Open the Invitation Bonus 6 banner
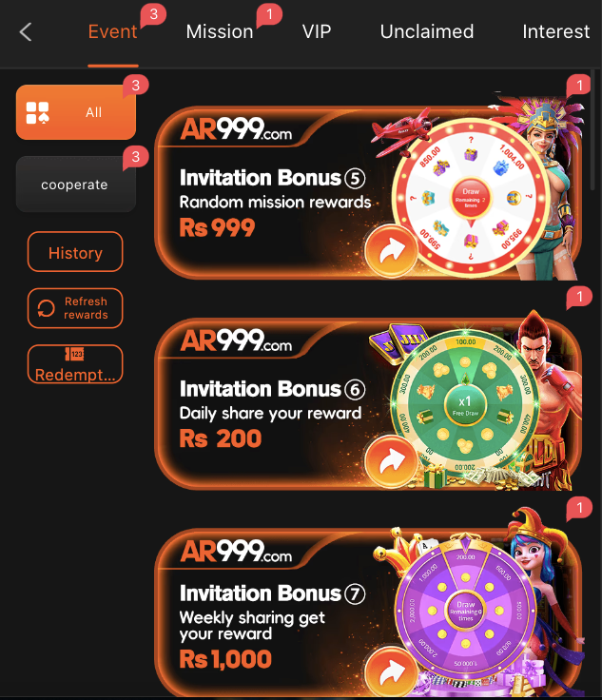The image size is (602, 700). point(368,404)
